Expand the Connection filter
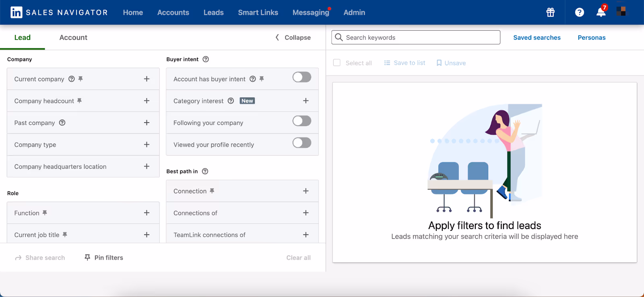644x297 pixels. (x=306, y=191)
